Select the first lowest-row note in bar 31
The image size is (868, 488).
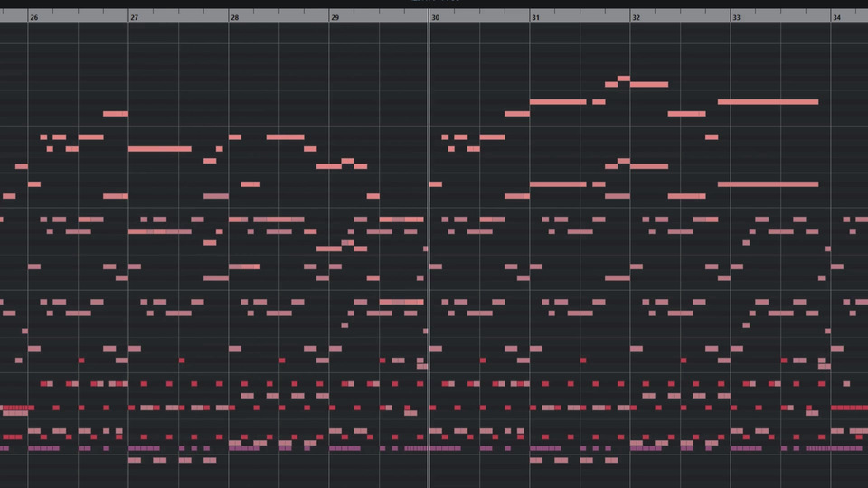tap(536, 460)
